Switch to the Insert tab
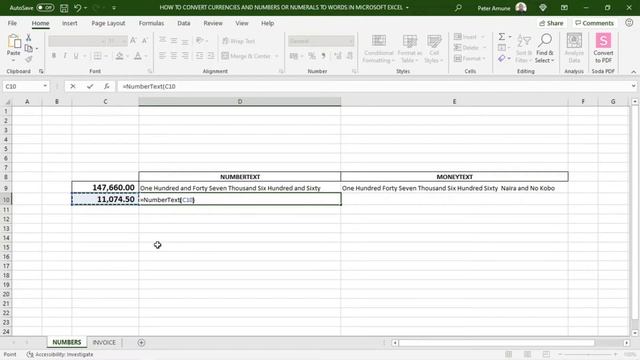The image size is (640, 360). coord(69,23)
